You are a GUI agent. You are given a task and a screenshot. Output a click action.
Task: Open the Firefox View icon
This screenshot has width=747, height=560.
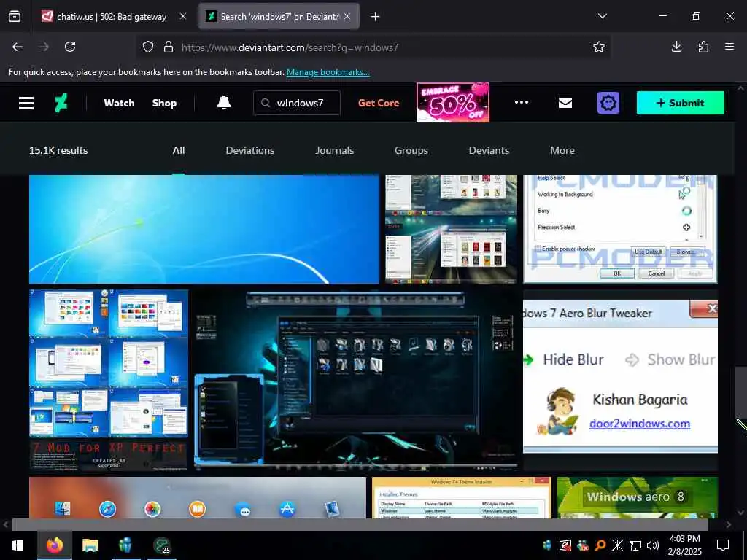(x=15, y=17)
